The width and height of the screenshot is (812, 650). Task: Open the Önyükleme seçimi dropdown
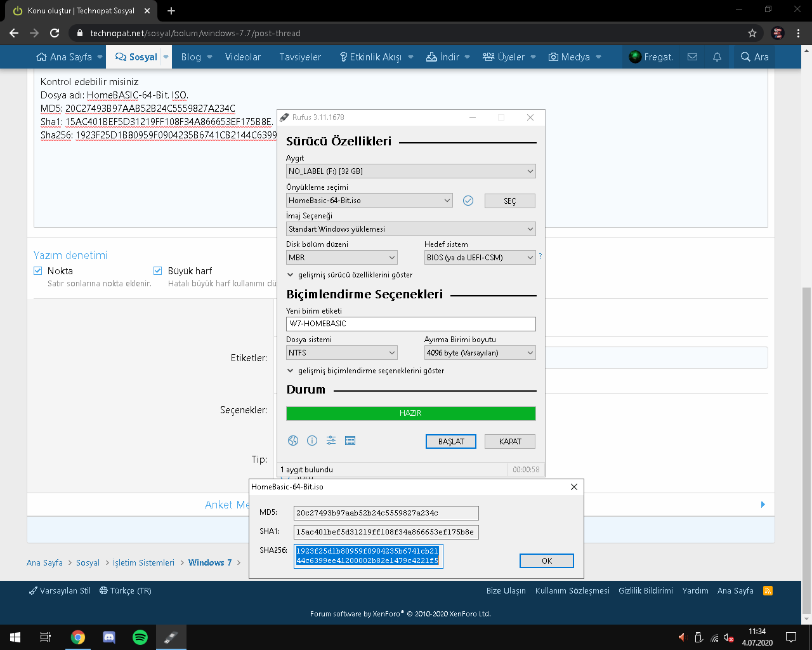(x=369, y=201)
